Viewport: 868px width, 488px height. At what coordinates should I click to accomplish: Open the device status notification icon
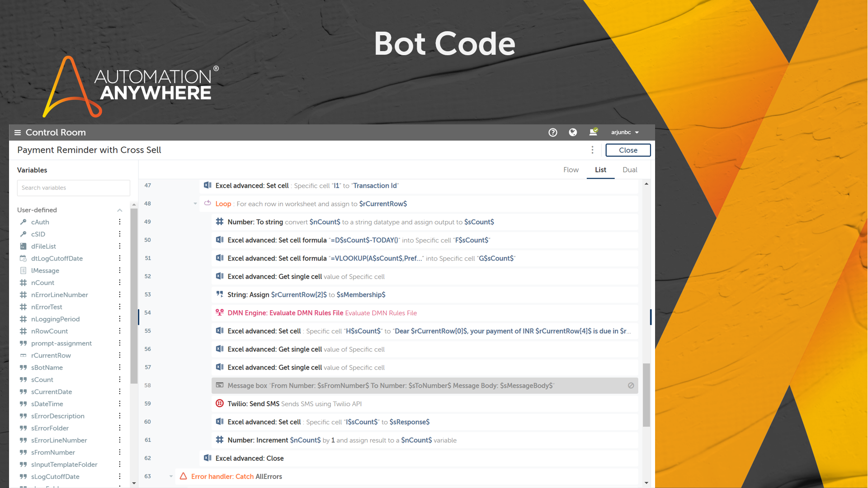(593, 132)
